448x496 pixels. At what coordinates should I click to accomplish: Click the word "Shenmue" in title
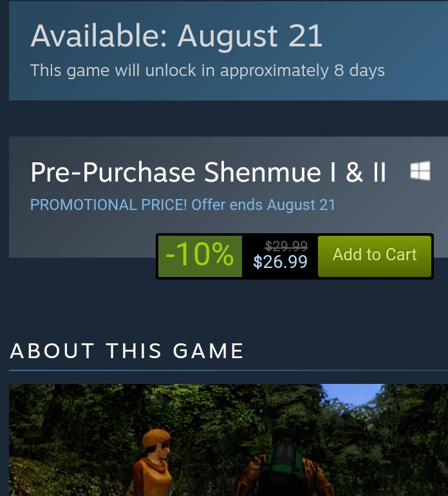[263, 172]
